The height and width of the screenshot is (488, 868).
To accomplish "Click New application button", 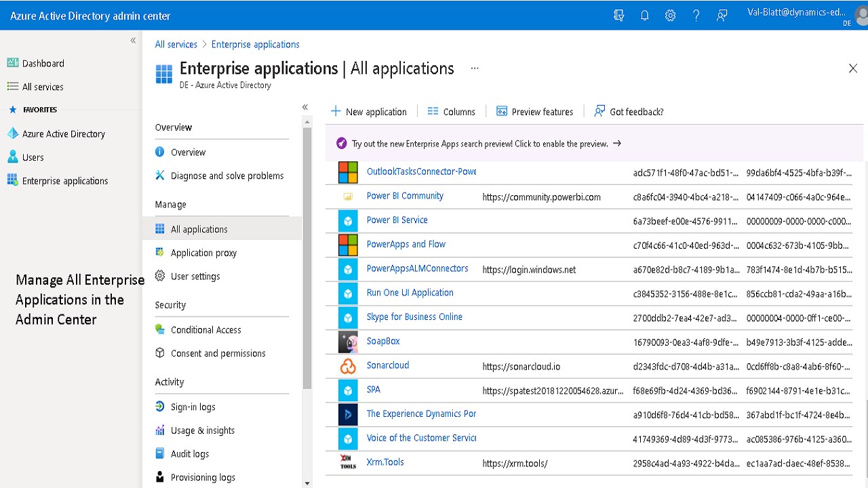I will click(368, 112).
